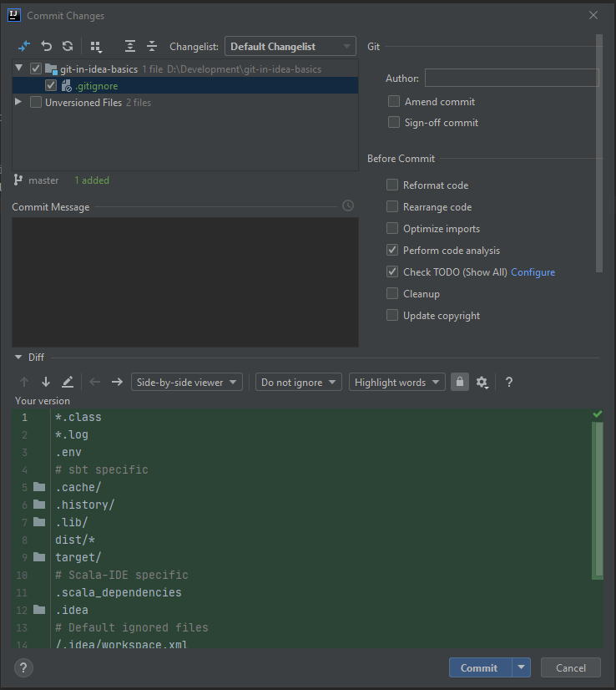Click the Cancel button

tap(571, 667)
